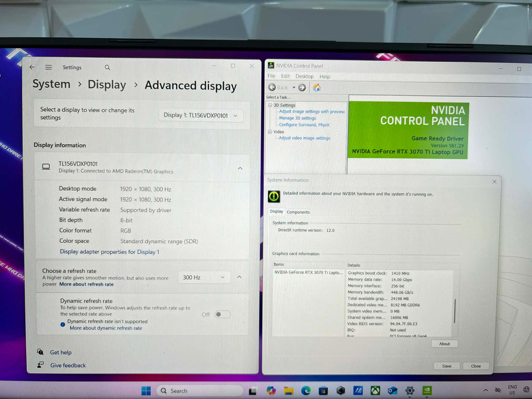Click the NVIDIA icon in the taskbar
This screenshot has width=532, height=399.
point(428,391)
